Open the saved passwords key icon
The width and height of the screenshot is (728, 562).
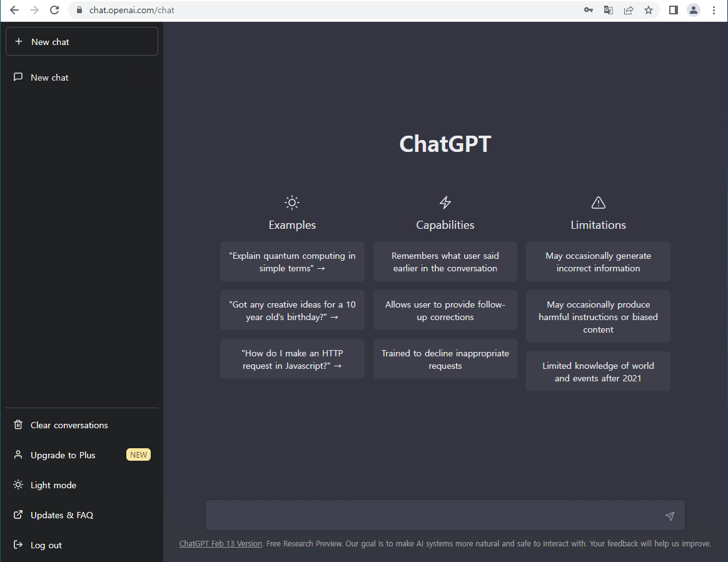tap(589, 10)
